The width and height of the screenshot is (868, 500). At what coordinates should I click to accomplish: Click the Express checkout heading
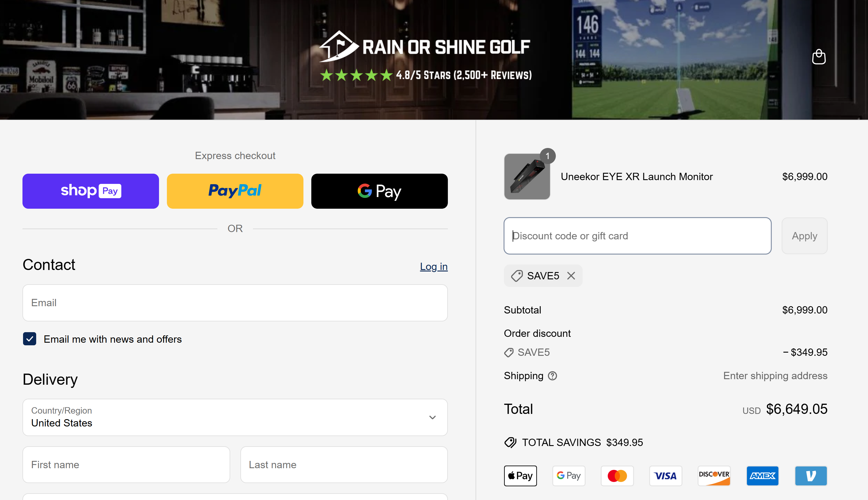click(235, 156)
